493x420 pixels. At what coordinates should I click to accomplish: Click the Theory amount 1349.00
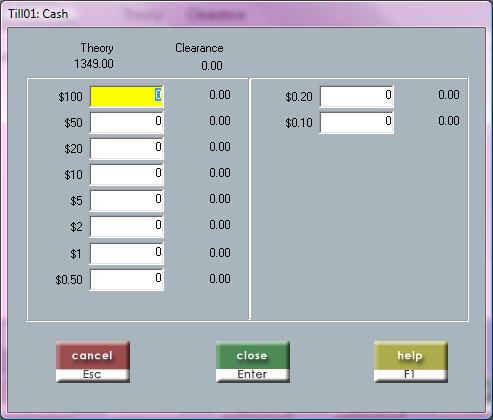[94, 64]
